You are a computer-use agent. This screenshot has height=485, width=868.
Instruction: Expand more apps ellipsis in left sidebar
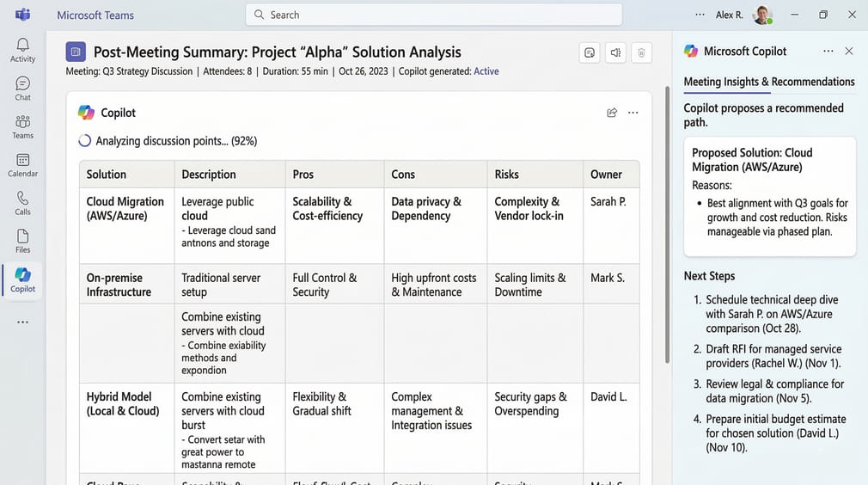coord(22,322)
